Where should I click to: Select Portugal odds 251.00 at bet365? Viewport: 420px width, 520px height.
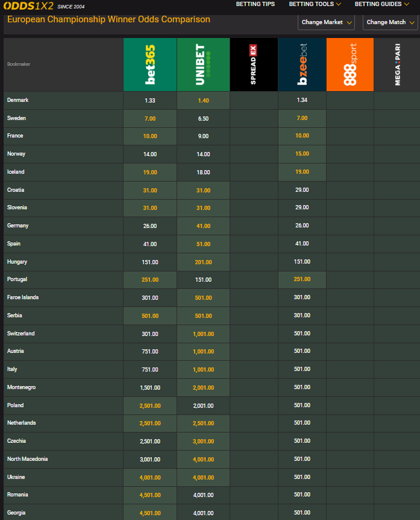(x=150, y=280)
